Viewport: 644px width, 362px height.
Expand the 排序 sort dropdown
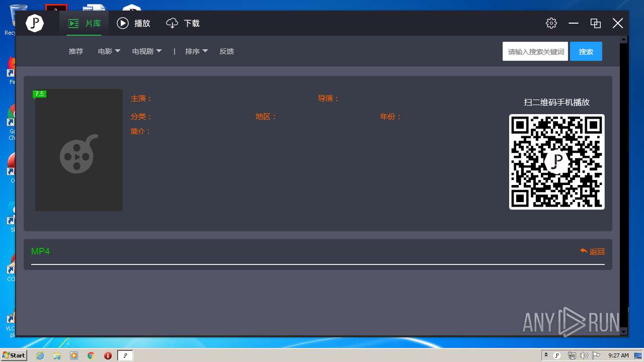(x=197, y=51)
